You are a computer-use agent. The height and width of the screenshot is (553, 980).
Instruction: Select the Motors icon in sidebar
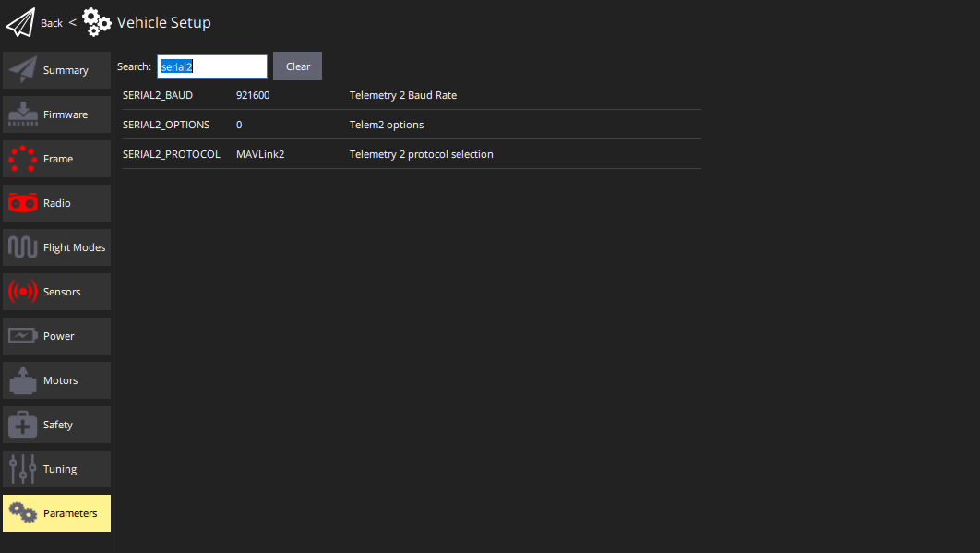point(23,380)
